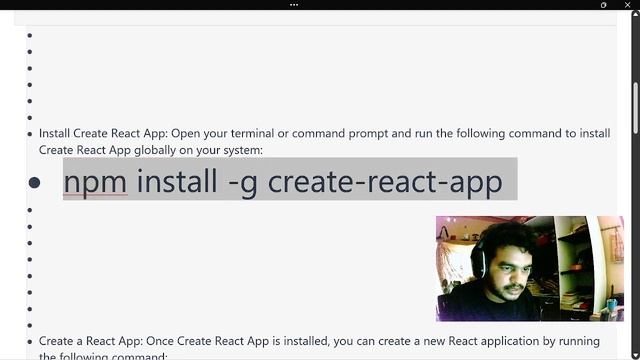The width and height of the screenshot is (640, 360).
Task: Click the scrollbar up arrow
Action: coord(636,14)
